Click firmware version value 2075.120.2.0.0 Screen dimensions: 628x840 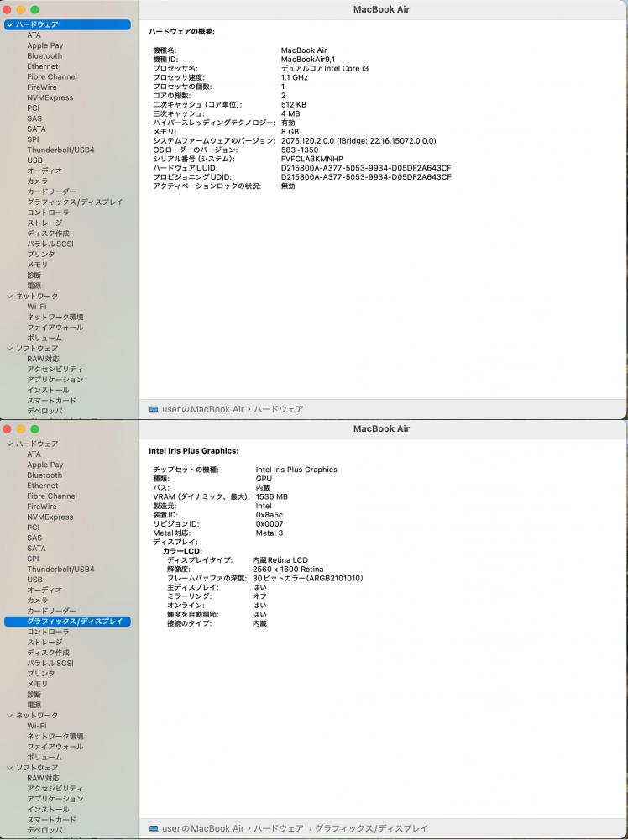click(x=308, y=141)
